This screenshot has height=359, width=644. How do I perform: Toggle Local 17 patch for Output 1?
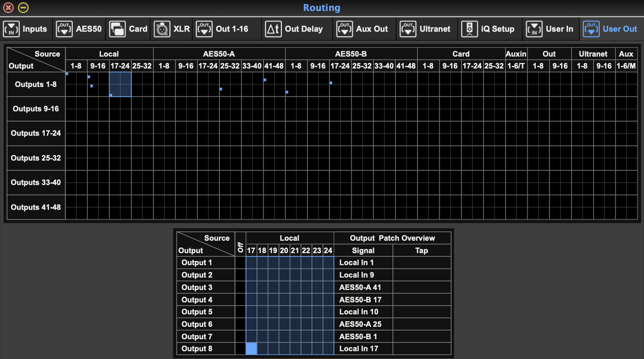(x=251, y=262)
